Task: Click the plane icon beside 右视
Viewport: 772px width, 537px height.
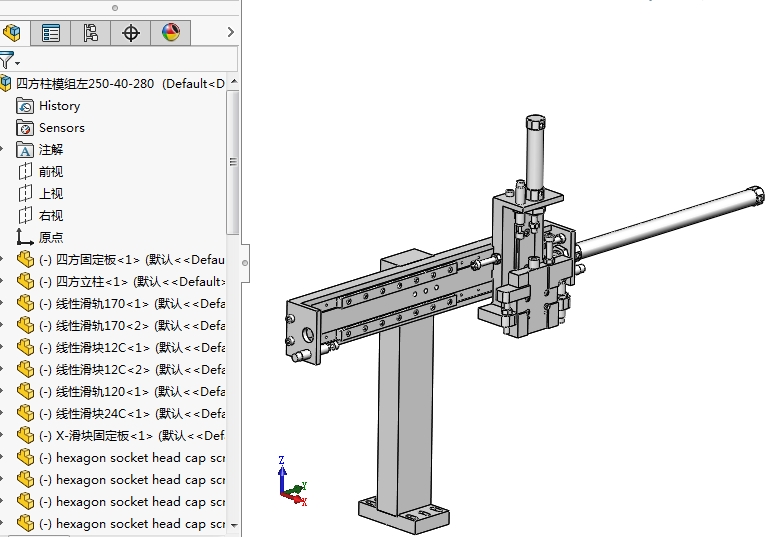Action: 25,216
